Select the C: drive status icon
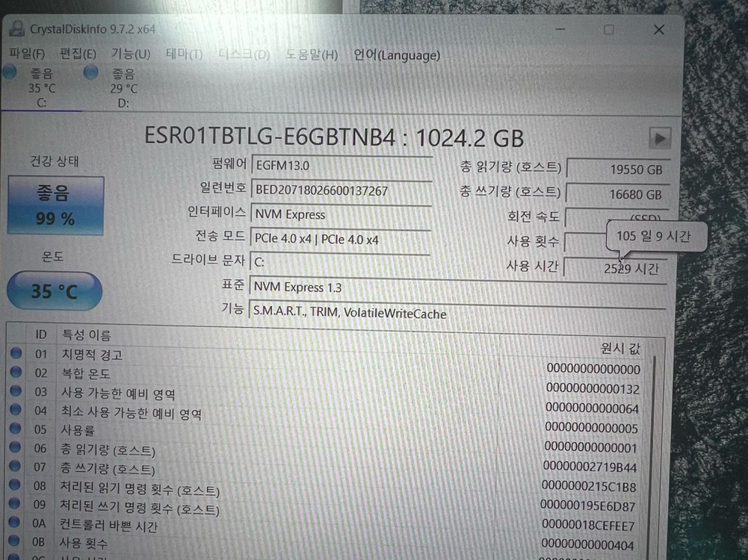 coord(9,72)
